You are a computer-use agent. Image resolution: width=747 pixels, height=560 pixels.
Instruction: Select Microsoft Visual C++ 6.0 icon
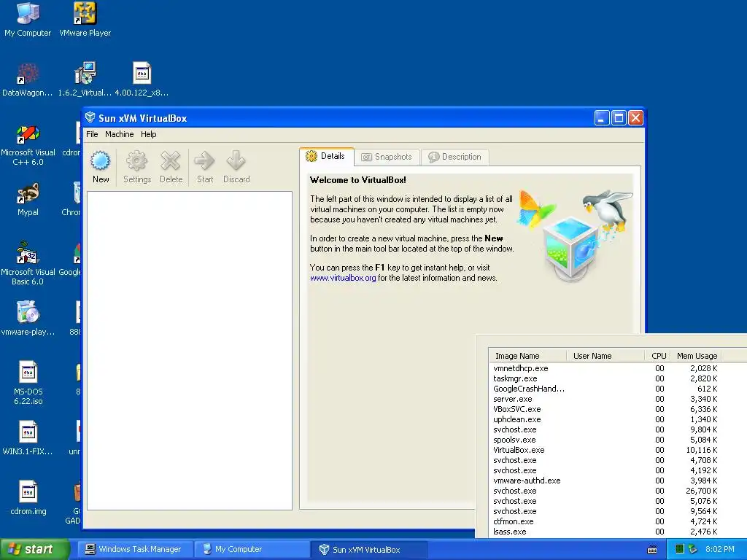coord(28,145)
